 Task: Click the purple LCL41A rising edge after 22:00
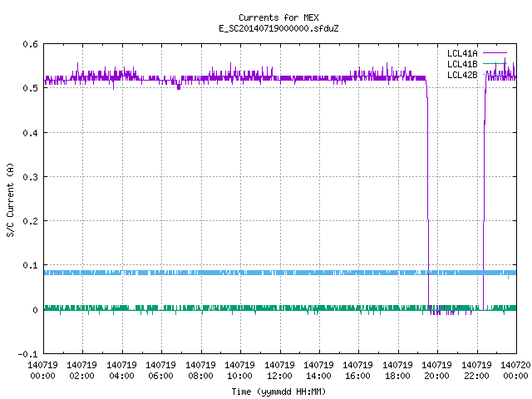click(484, 194)
